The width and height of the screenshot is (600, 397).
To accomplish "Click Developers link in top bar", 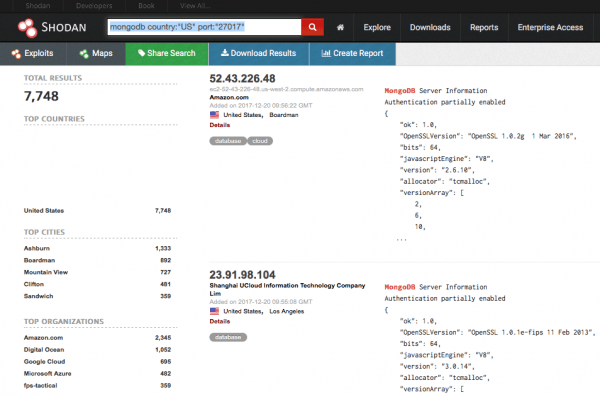I will [x=94, y=6].
